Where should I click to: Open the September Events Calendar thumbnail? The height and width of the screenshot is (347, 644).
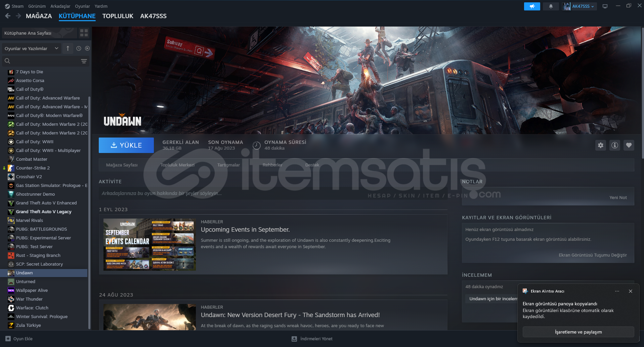149,244
